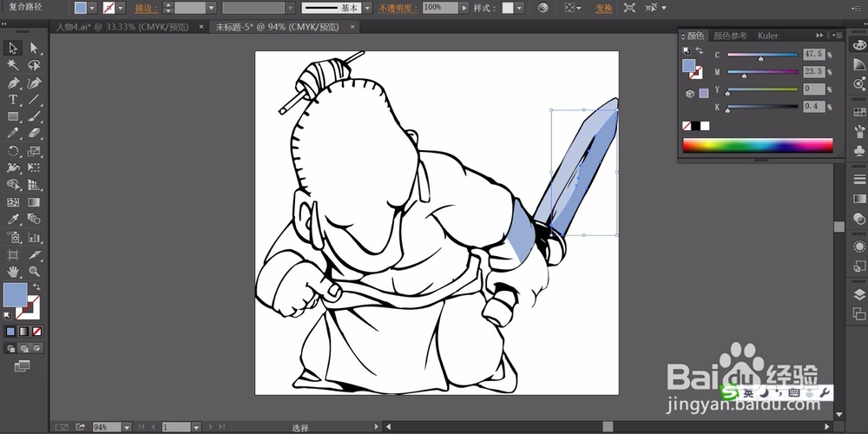The width and height of the screenshot is (868, 434).
Task: Select the Rotate tool
Action: pos(13,150)
